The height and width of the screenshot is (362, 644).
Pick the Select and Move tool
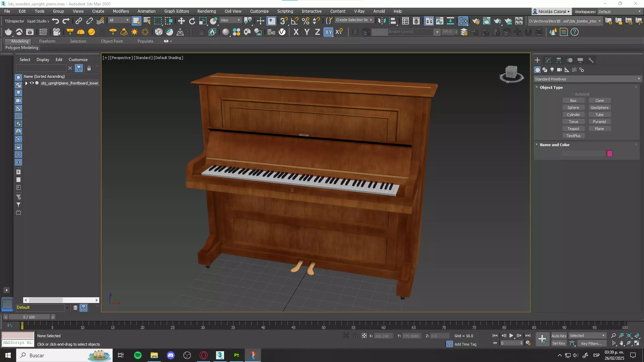[x=181, y=21]
